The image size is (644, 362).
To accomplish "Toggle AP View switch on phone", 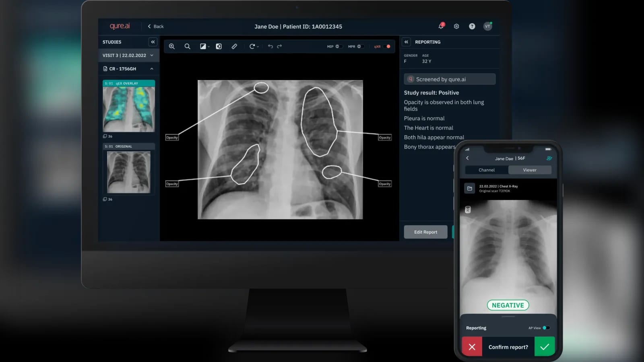I will click(546, 328).
